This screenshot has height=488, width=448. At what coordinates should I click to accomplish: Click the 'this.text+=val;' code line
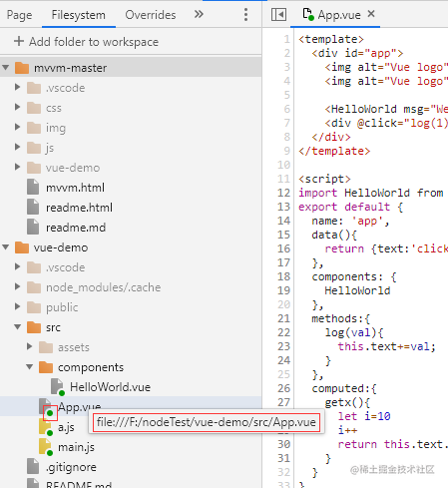click(x=386, y=346)
